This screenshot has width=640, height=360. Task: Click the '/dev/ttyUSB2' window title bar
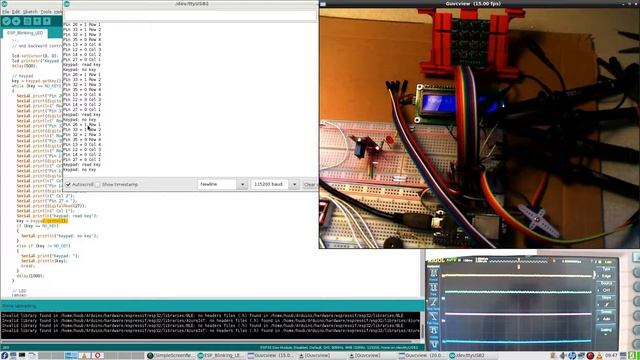point(192,4)
